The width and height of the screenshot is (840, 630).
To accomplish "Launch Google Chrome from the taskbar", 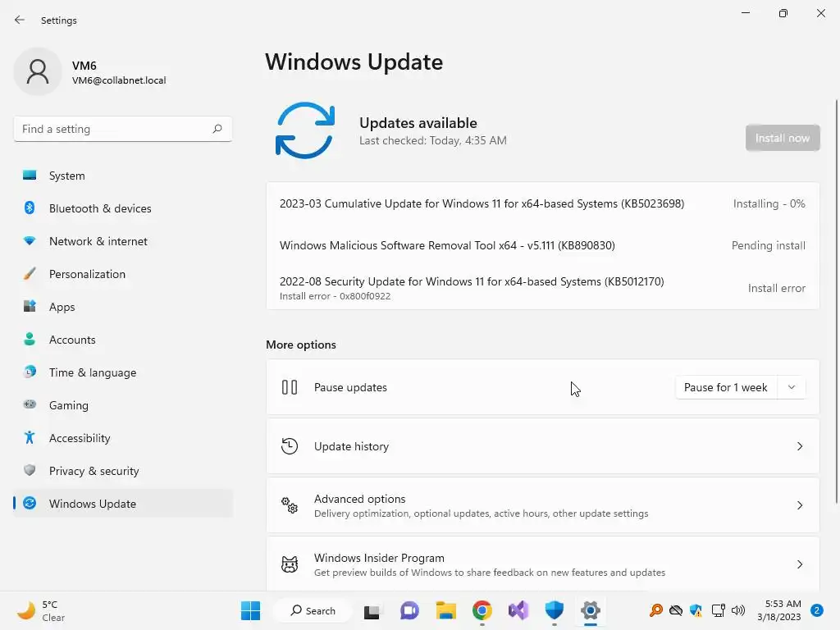I will tap(482, 610).
